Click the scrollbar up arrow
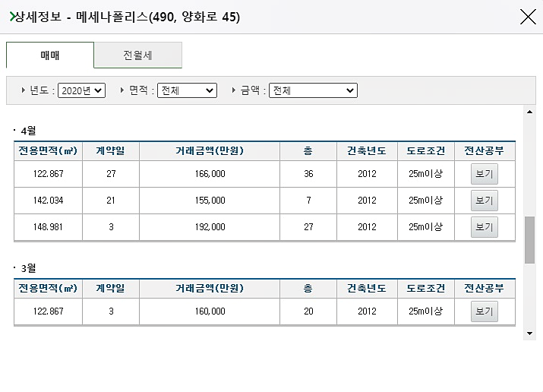 click(x=529, y=112)
